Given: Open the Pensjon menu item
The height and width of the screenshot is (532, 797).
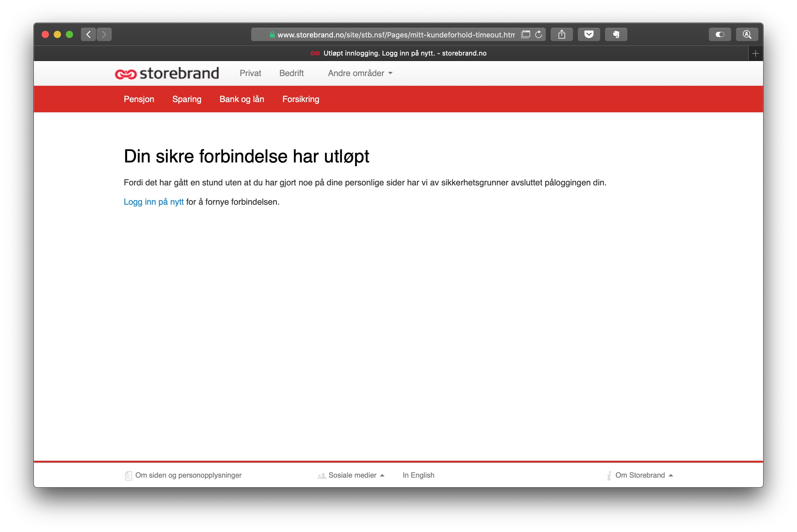Looking at the screenshot, I should tap(139, 99).
